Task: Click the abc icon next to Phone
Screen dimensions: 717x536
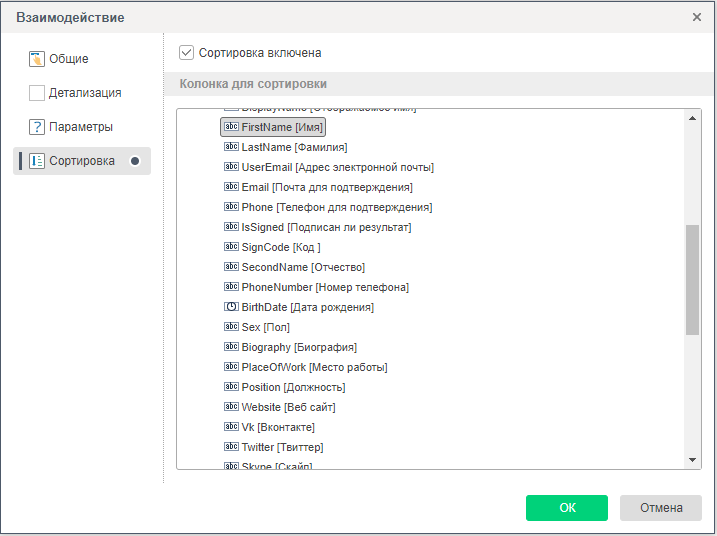Action: coord(231,207)
